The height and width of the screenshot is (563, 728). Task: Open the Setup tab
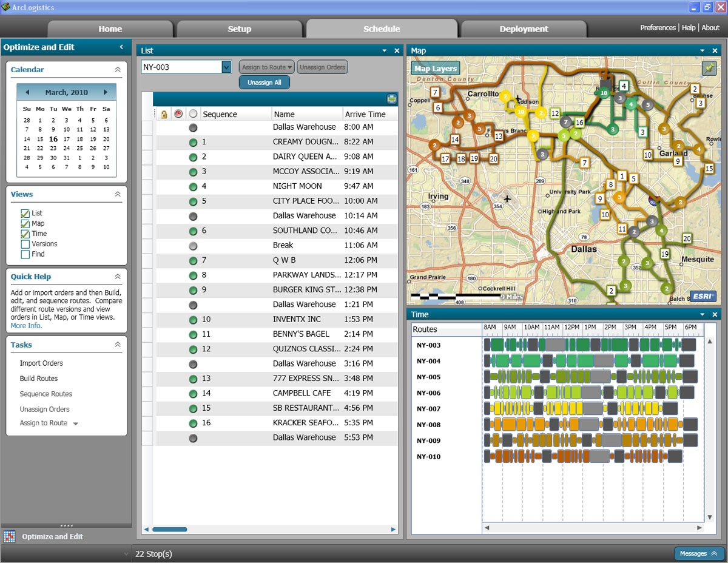tap(239, 29)
